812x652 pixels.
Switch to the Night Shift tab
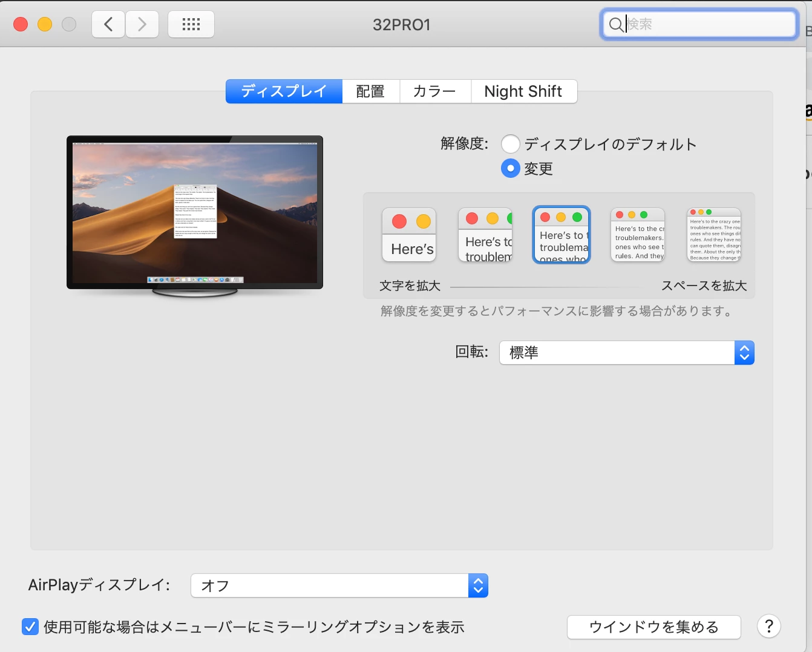523,91
